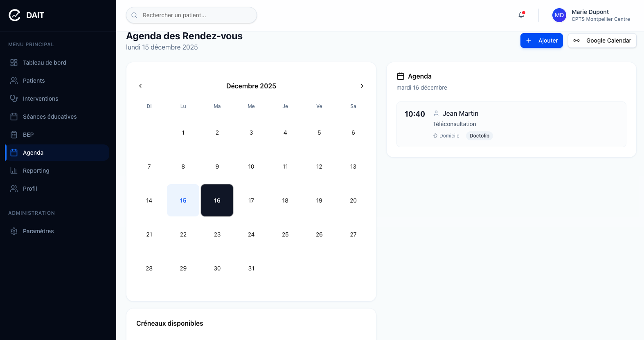Connect with Google Calendar button
Screen dimensions: 644x340
pyautogui.click(x=602, y=41)
